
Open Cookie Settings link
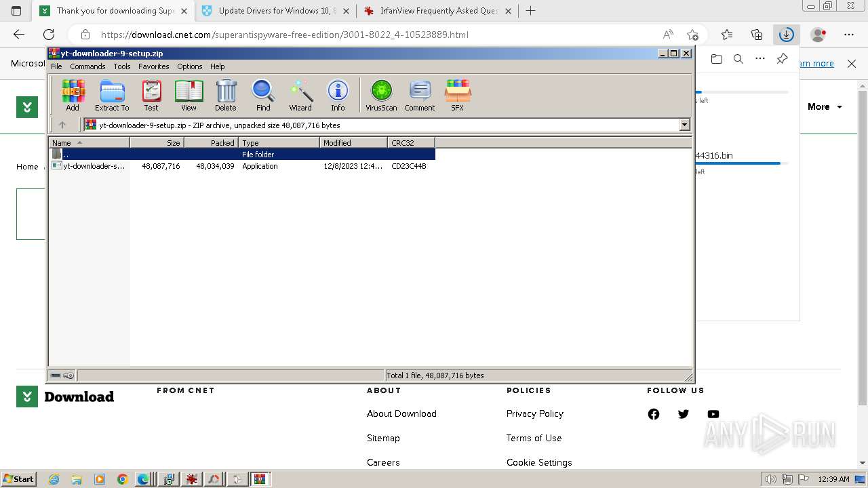click(539, 462)
